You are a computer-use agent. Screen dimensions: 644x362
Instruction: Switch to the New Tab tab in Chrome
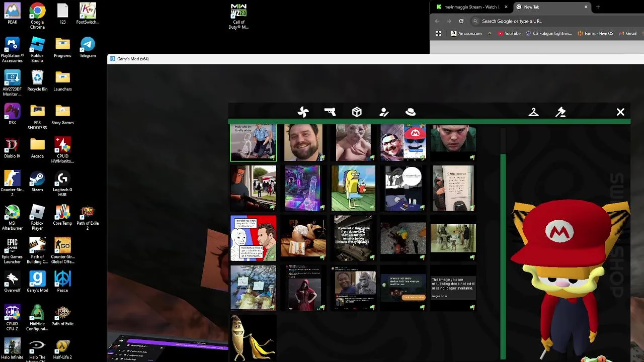point(552,7)
